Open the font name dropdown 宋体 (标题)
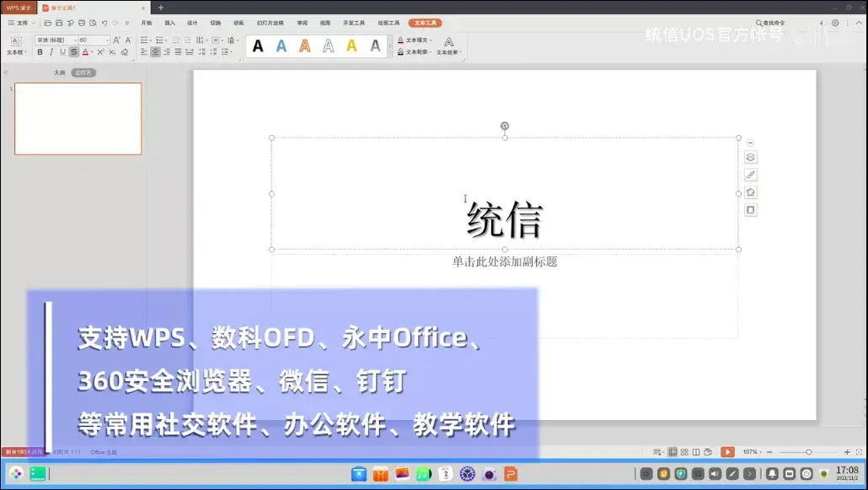The image size is (868, 490). point(56,40)
